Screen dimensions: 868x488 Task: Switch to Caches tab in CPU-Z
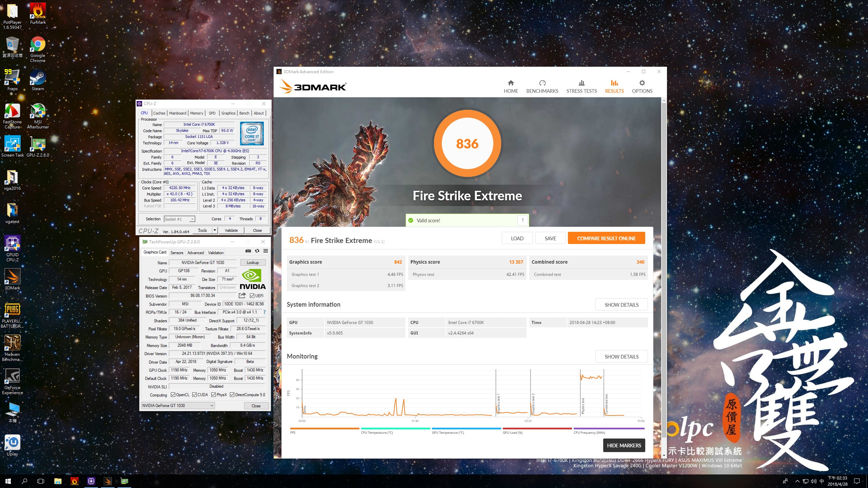coord(159,113)
